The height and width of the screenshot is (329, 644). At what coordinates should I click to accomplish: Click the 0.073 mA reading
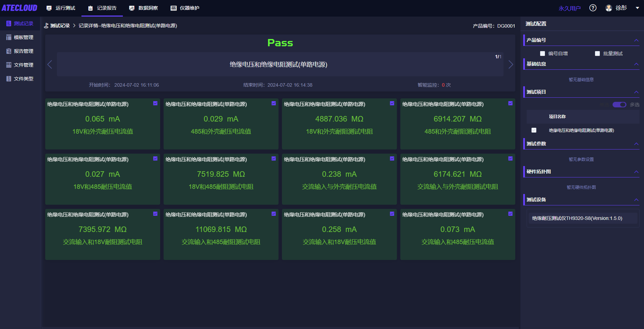pos(458,230)
